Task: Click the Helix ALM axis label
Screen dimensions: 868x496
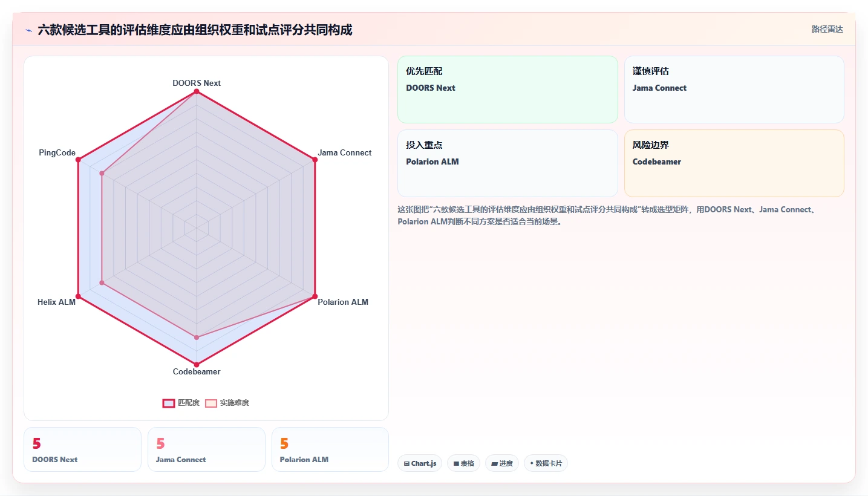Action: pyautogui.click(x=56, y=302)
